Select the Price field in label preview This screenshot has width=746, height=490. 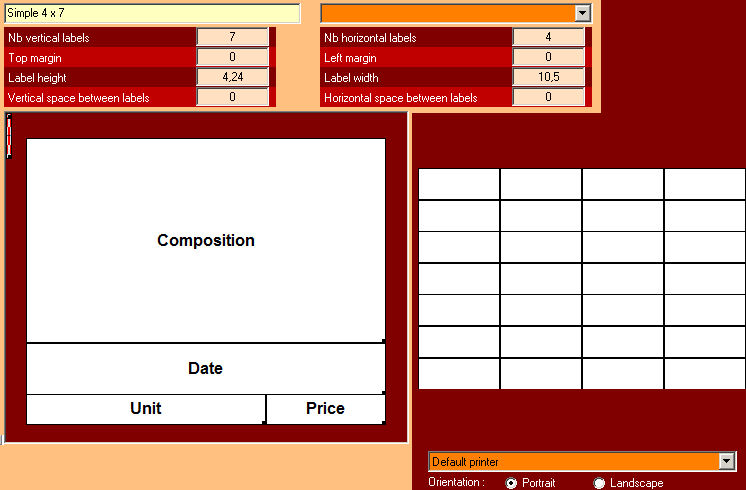click(x=326, y=409)
